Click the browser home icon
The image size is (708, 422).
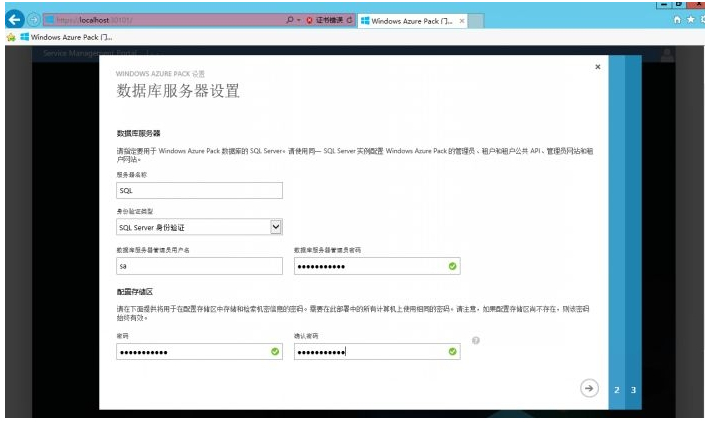677,19
